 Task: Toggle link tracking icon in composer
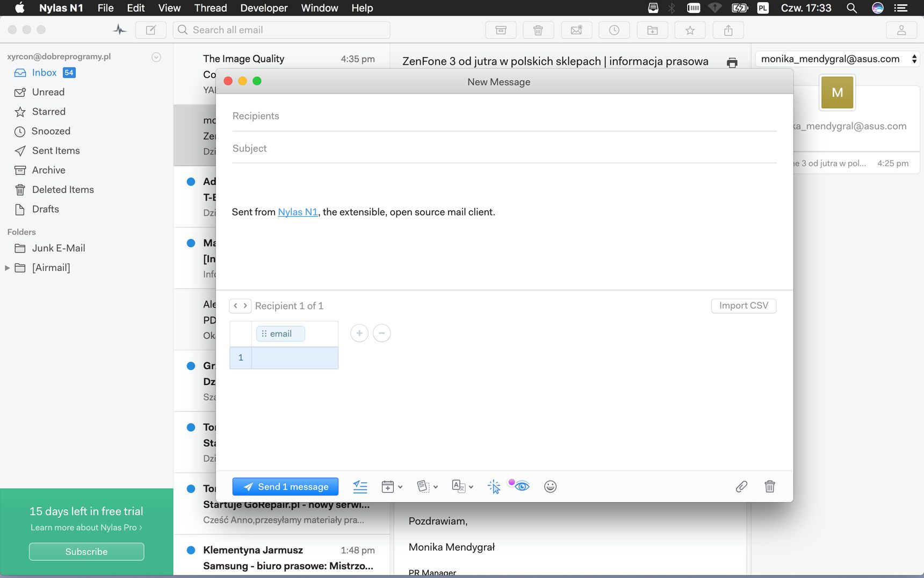(494, 487)
